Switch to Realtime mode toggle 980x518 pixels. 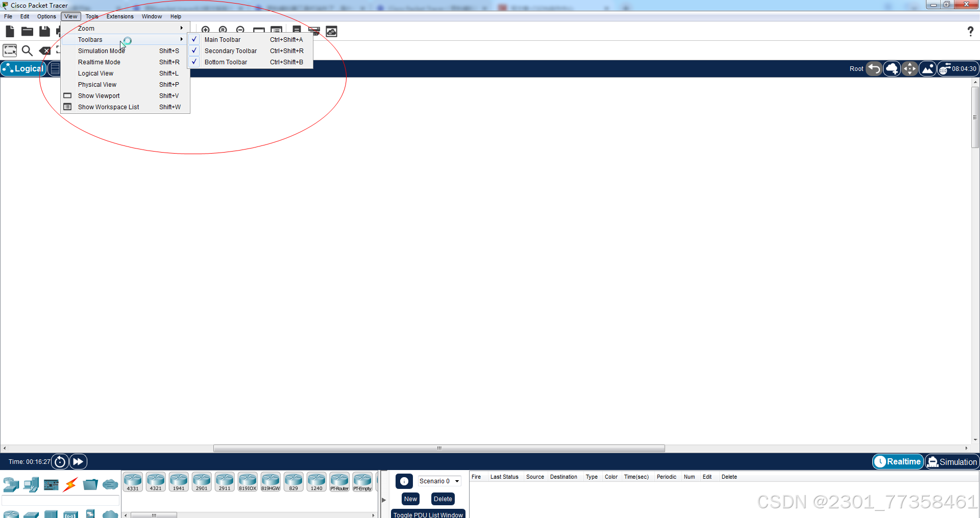pos(898,462)
